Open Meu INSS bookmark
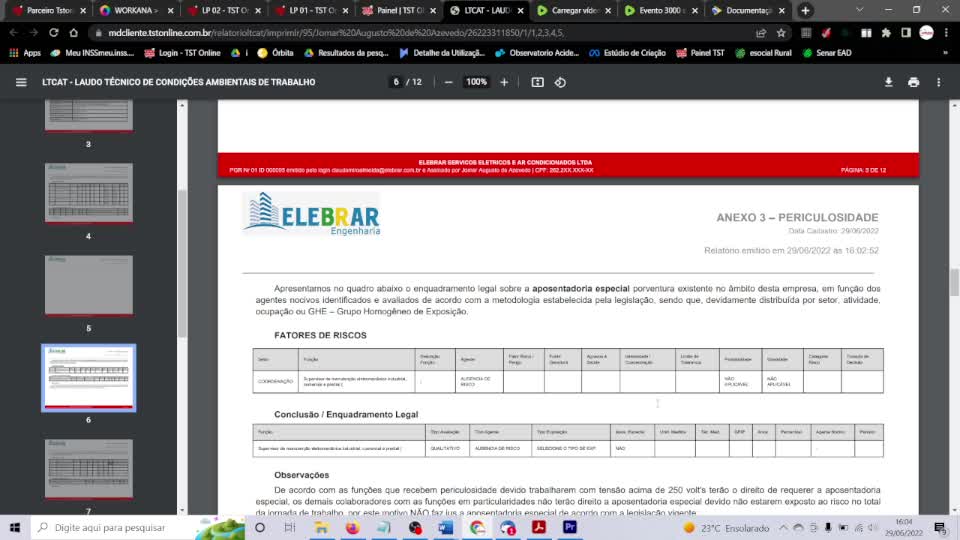This screenshot has height=540, width=960. point(92,53)
